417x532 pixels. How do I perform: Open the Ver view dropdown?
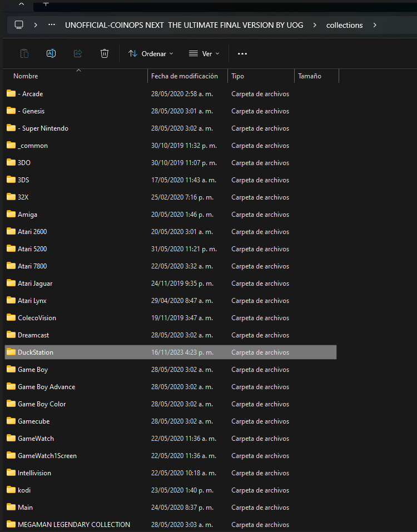(x=204, y=53)
